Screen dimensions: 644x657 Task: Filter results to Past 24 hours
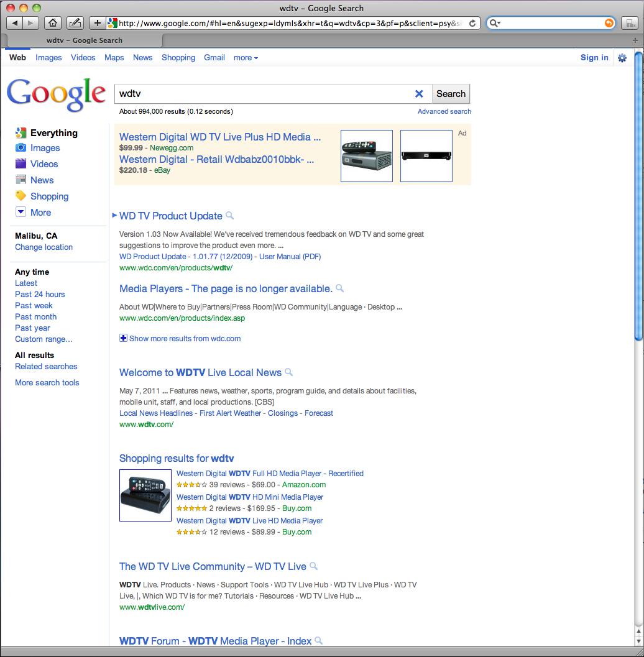coord(40,294)
